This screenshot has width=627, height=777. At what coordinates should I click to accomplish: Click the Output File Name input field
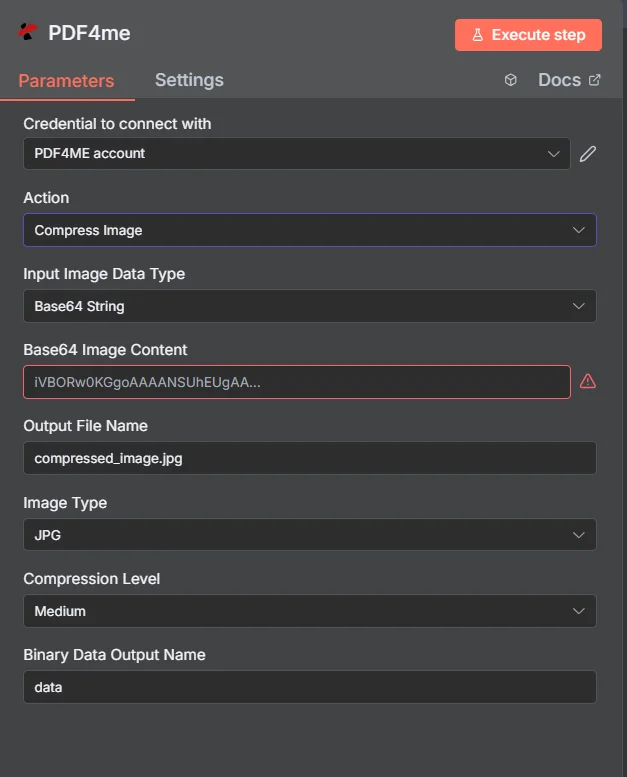click(x=310, y=458)
